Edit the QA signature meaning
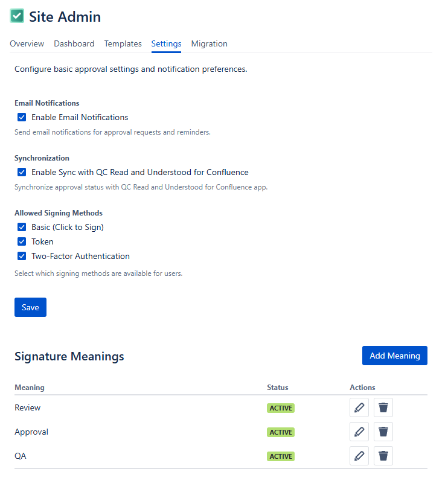The image size is (448, 495). tap(359, 456)
